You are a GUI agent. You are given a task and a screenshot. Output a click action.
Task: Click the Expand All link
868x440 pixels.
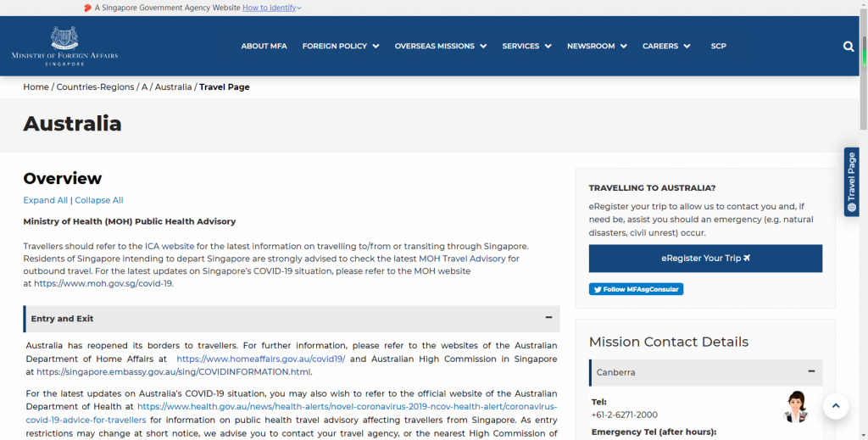[x=46, y=200]
